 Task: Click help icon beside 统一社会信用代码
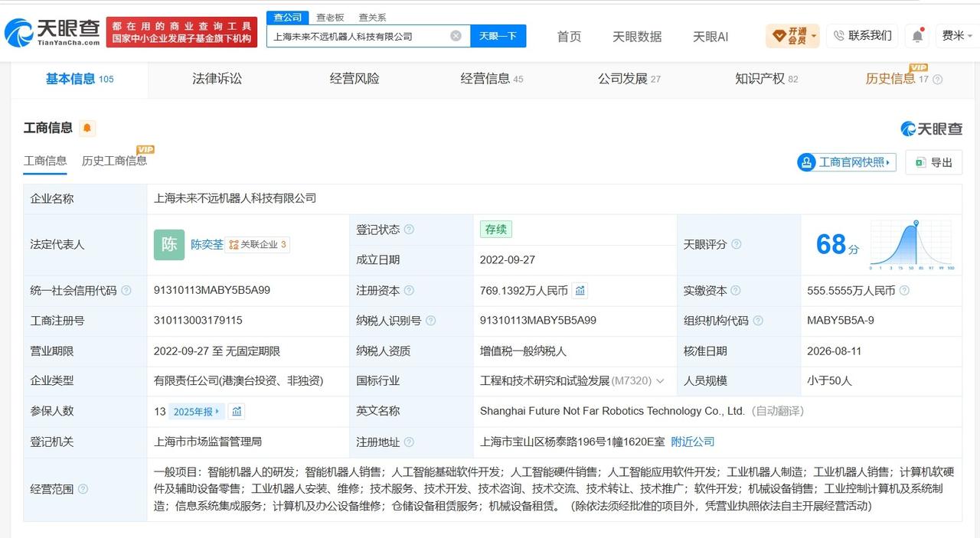coord(126,291)
